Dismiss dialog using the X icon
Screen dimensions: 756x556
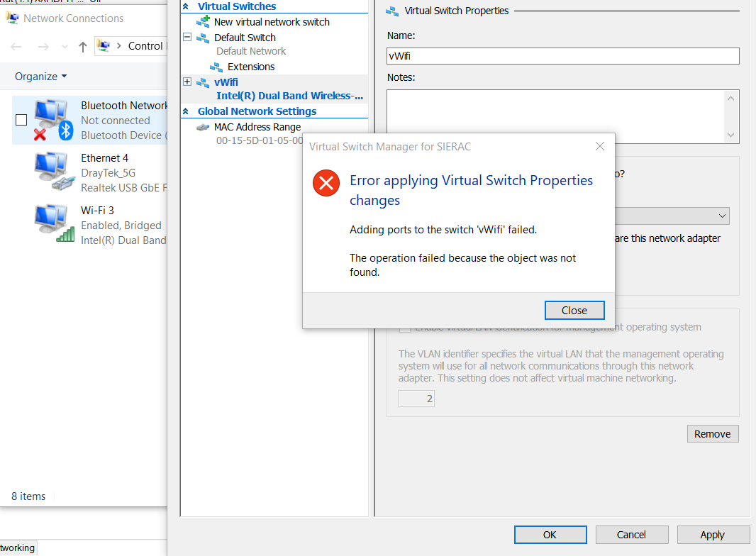click(x=599, y=146)
